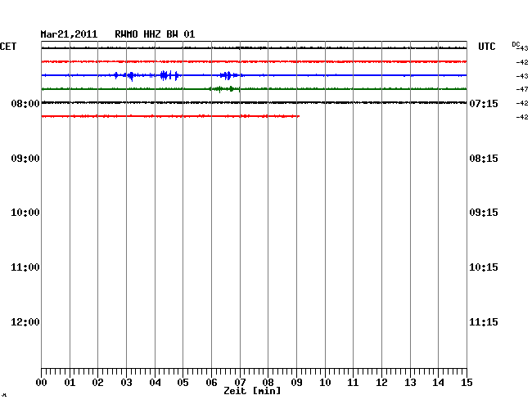Screen dimensions: 532x404
Task: Click minute tick label 06
Action: (211, 383)
